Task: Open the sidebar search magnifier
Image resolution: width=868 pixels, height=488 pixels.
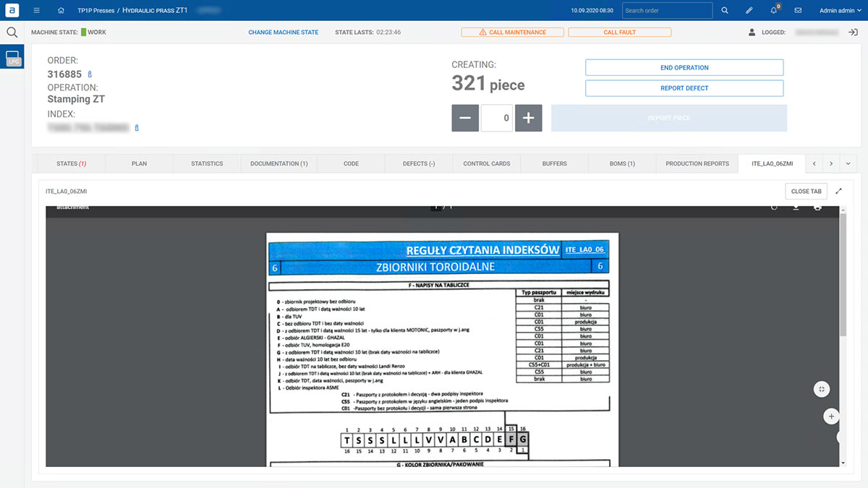Action: pyautogui.click(x=12, y=33)
